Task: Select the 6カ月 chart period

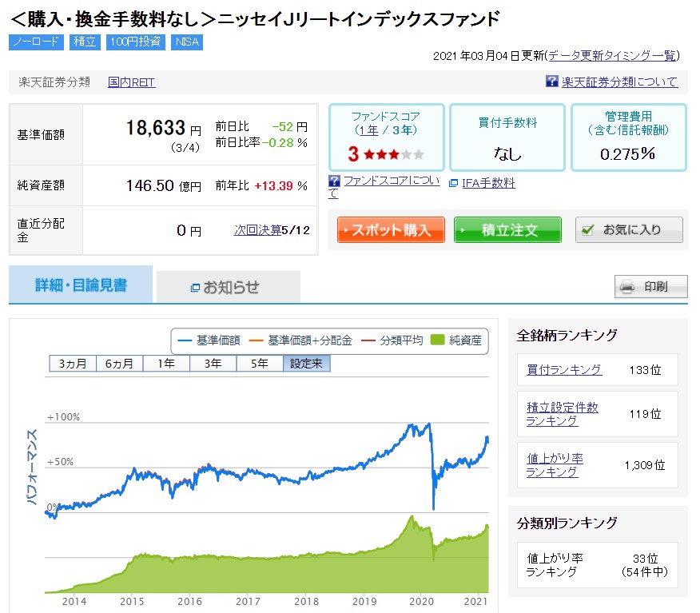Action: tap(119, 364)
